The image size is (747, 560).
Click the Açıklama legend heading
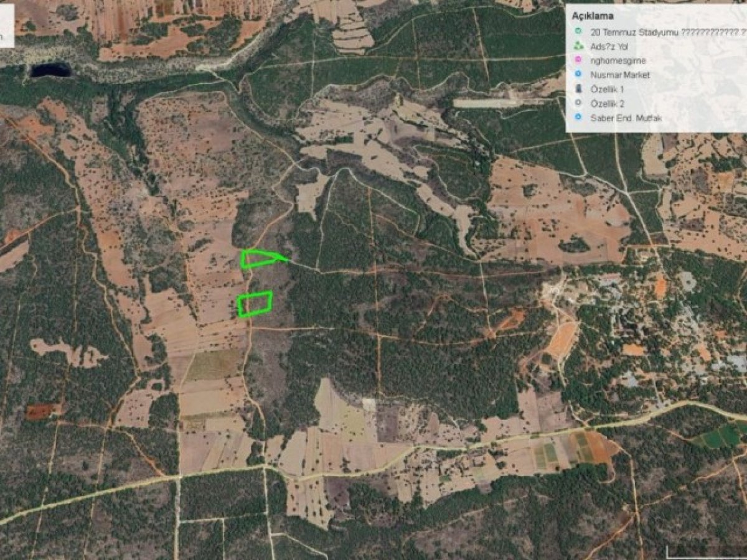click(593, 16)
